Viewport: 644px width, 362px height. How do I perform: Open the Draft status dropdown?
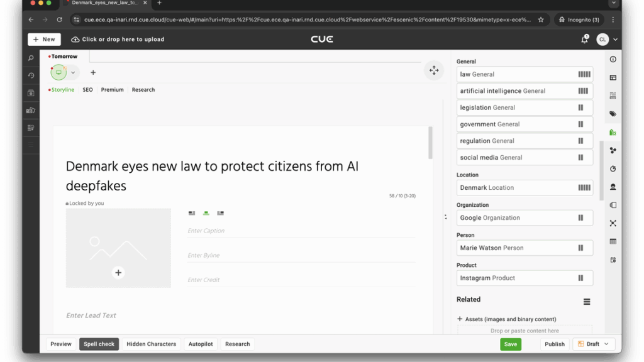[x=593, y=344]
